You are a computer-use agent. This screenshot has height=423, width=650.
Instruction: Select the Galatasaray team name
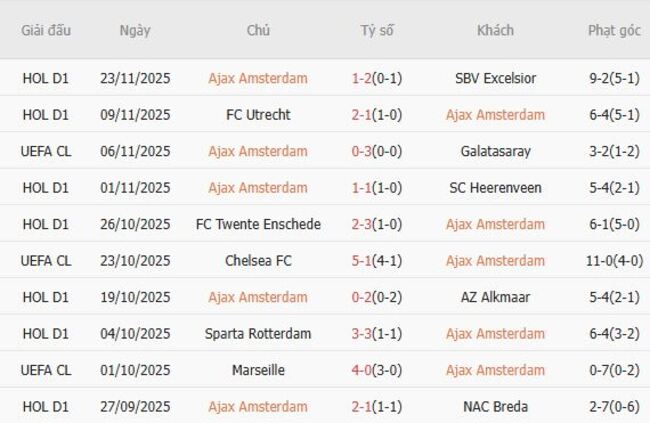495,151
